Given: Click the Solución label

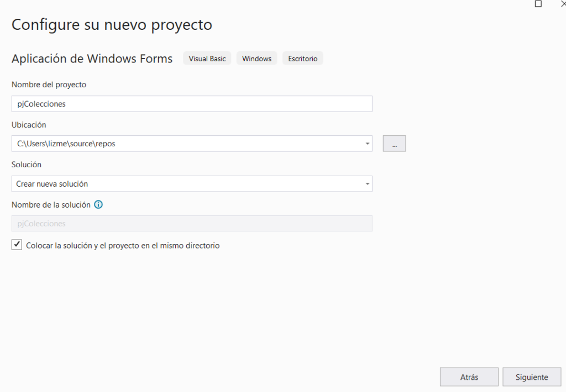Looking at the screenshot, I should tap(27, 165).
